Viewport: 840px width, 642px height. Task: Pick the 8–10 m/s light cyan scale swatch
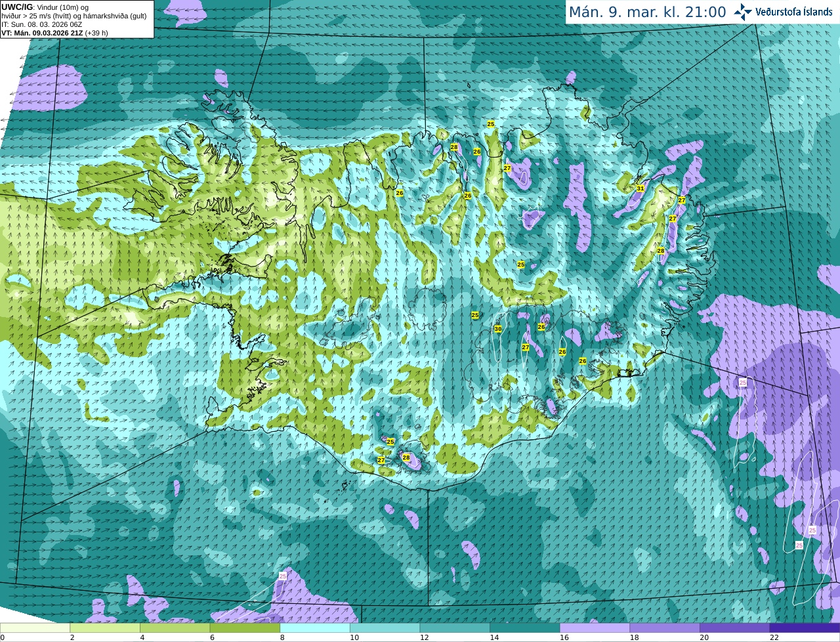pyautogui.click(x=315, y=628)
